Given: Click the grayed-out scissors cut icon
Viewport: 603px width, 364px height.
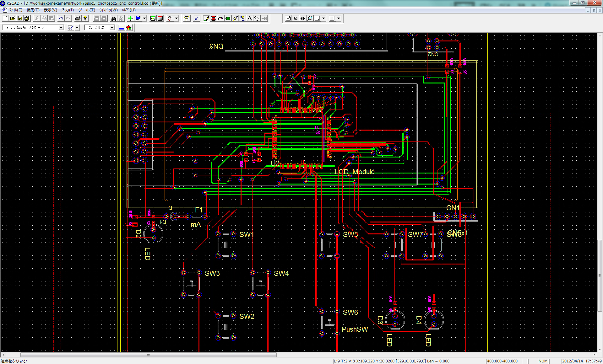Looking at the screenshot, I should coord(37,19).
